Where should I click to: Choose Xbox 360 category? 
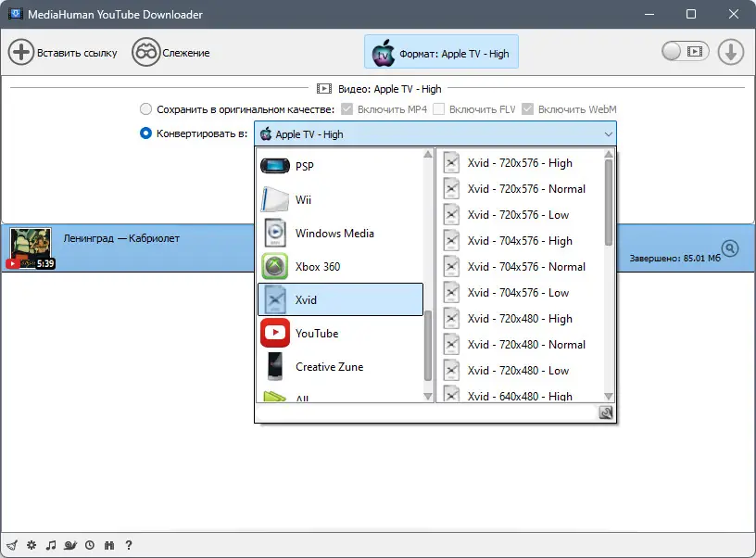340,266
